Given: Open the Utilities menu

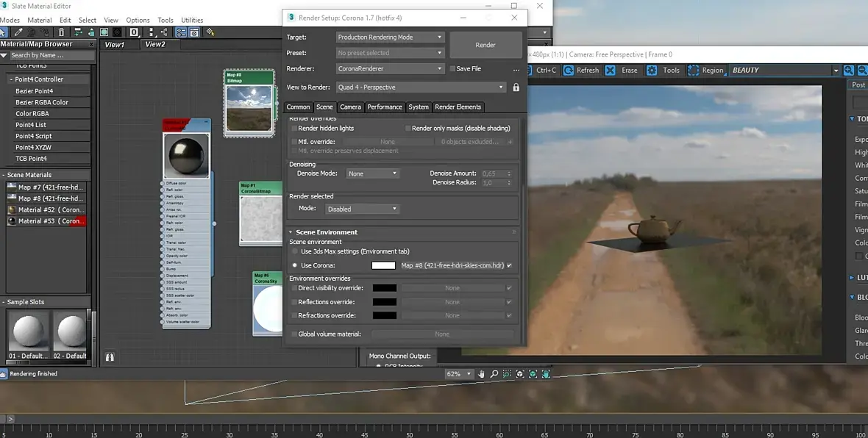Looking at the screenshot, I should [192, 20].
